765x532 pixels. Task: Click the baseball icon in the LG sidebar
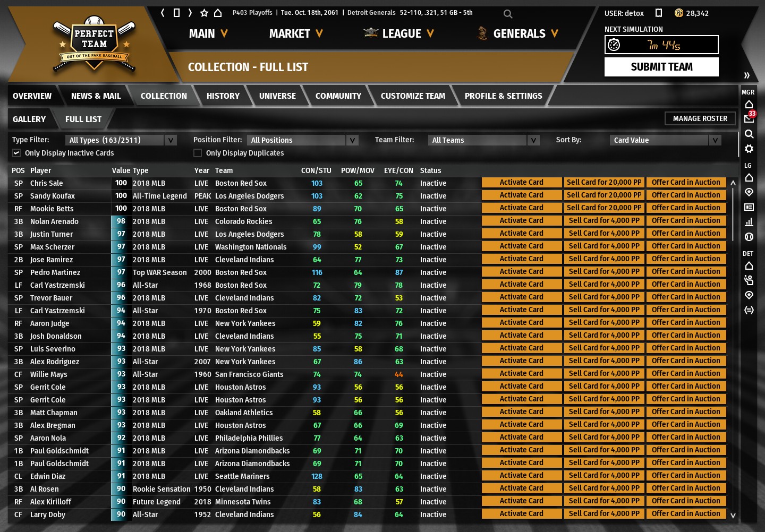(749, 237)
